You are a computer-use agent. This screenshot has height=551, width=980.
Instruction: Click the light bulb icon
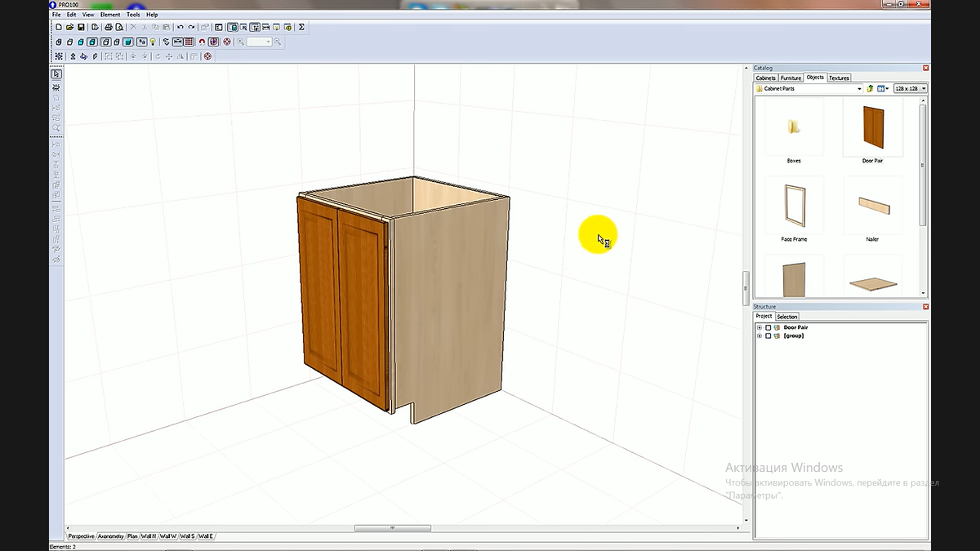pyautogui.click(x=153, y=42)
